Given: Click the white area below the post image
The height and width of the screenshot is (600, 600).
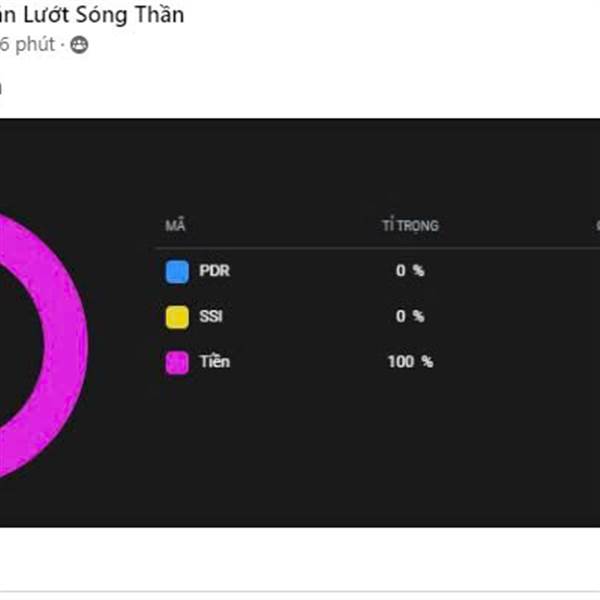Looking at the screenshot, I should pos(300,559).
